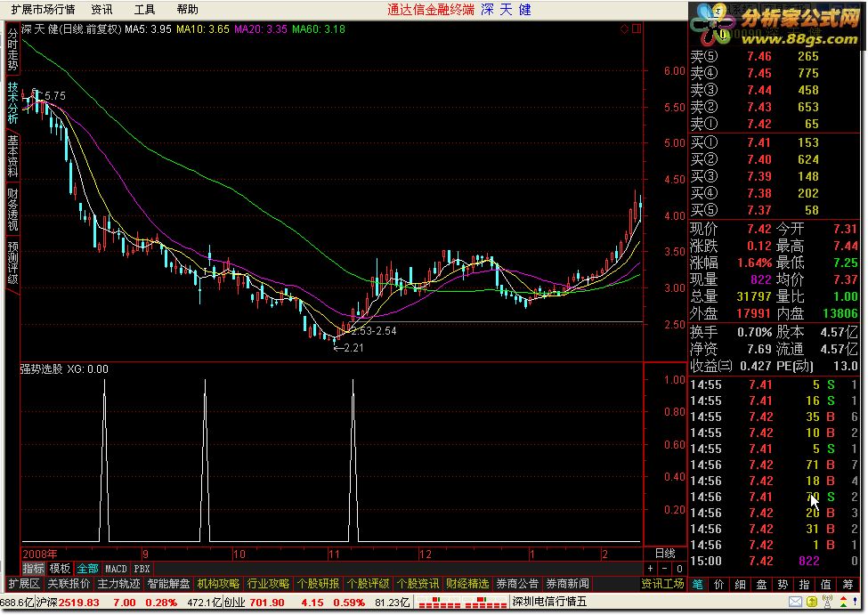Select the 指 index tab in quote panel
The height and width of the screenshot is (615, 868).
click(x=804, y=584)
